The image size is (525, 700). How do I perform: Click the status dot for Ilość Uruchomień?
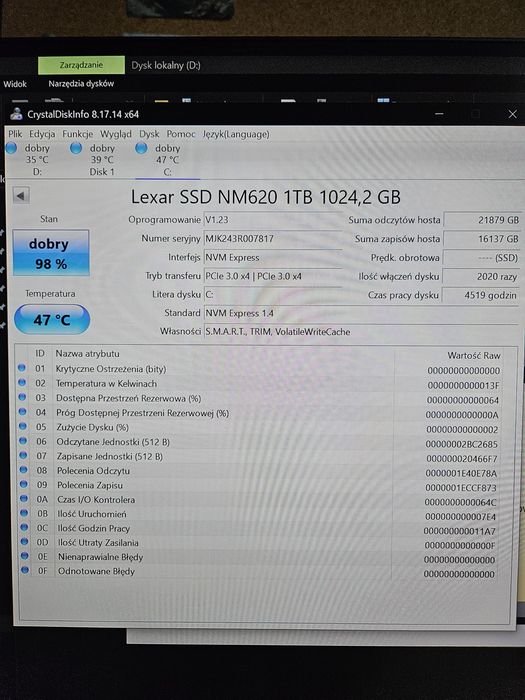24,513
